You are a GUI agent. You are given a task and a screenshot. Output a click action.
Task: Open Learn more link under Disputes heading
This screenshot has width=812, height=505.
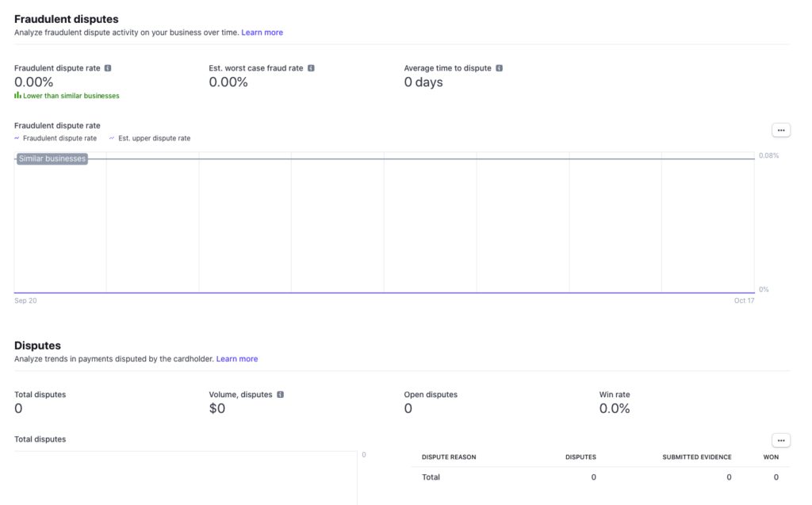pyautogui.click(x=237, y=359)
